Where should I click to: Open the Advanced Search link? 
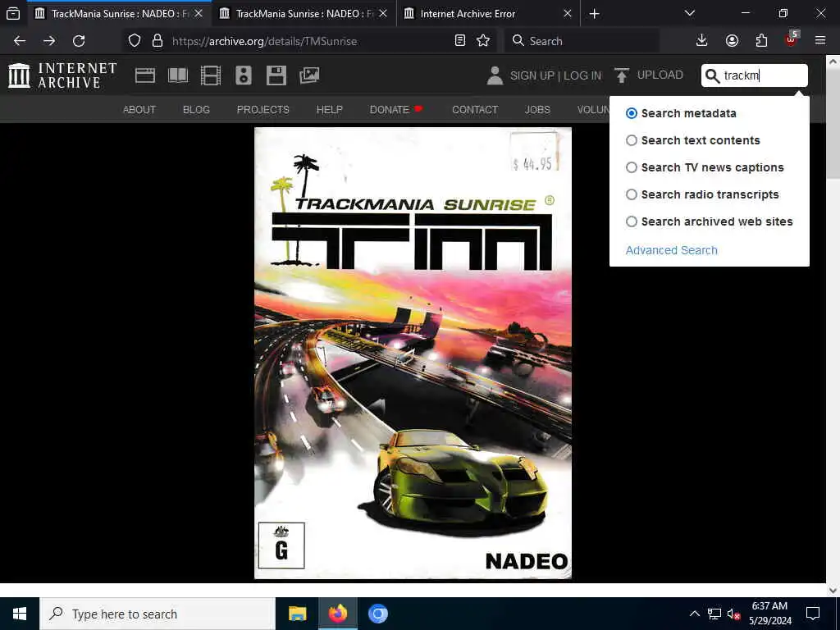click(x=671, y=250)
